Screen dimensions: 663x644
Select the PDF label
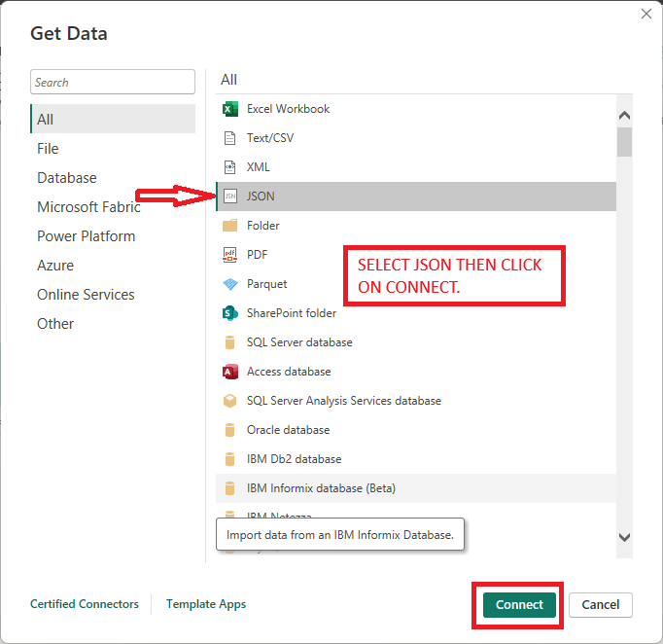point(257,255)
